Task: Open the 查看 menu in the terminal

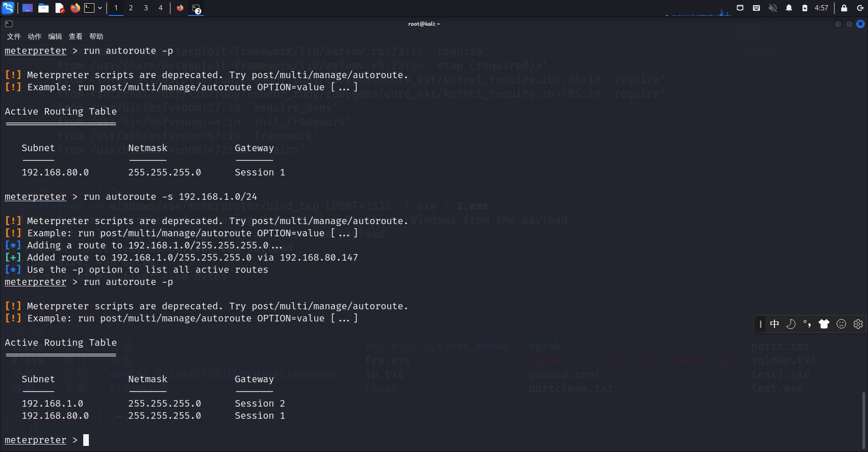Action: tap(75, 36)
